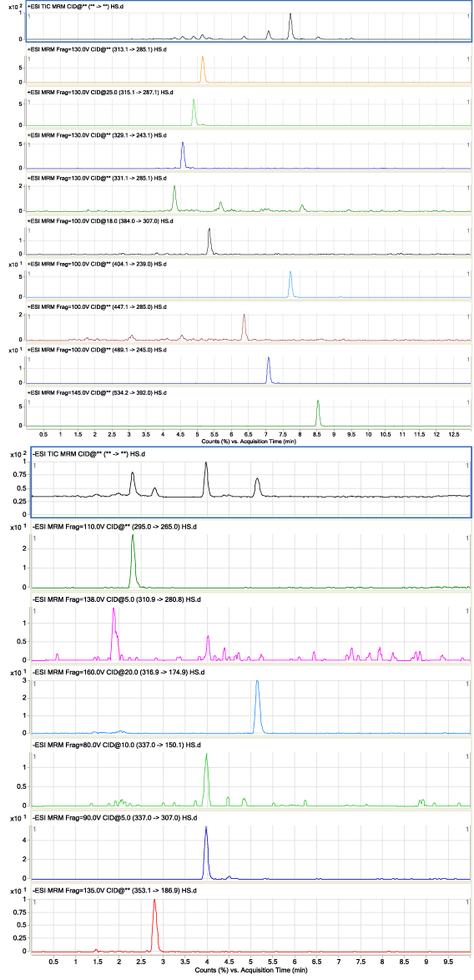Image resolution: width=474 pixels, height=980 pixels.
Task: Click the 404.1 -> 239.0 pane title
Action: pyautogui.click(x=97, y=265)
